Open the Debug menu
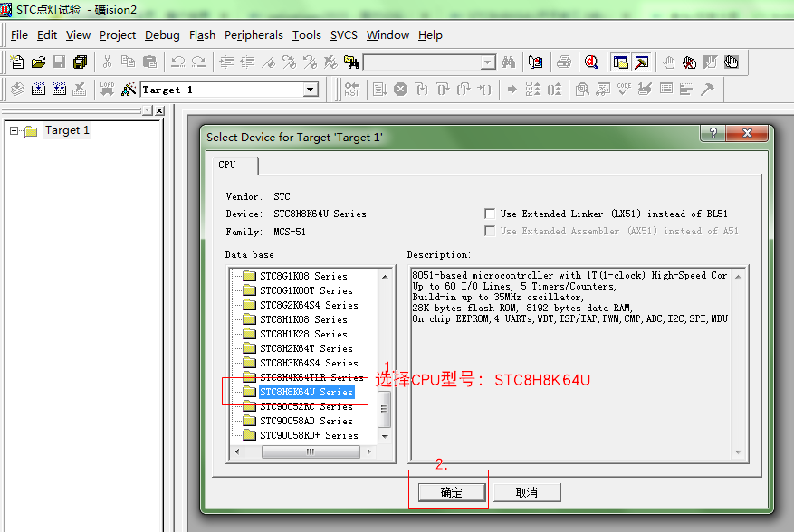This screenshot has width=794, height=532. coord(162,35)
